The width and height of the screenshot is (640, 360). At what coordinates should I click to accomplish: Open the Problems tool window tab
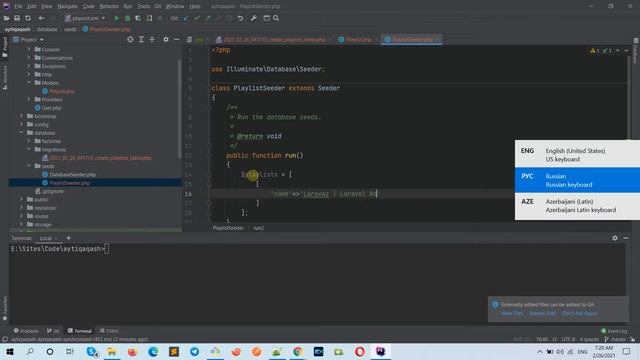(26, 331)
